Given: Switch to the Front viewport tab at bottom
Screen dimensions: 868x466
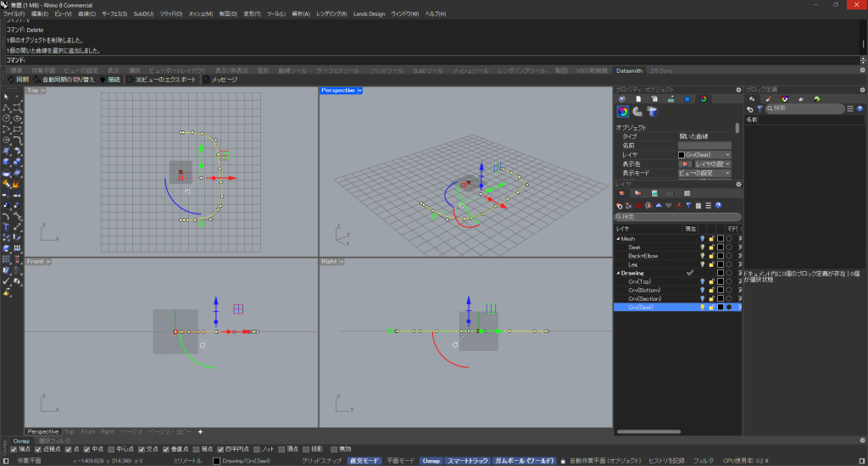Looking at the screenshot, I should pyautogui.click(x=87, y=431).
